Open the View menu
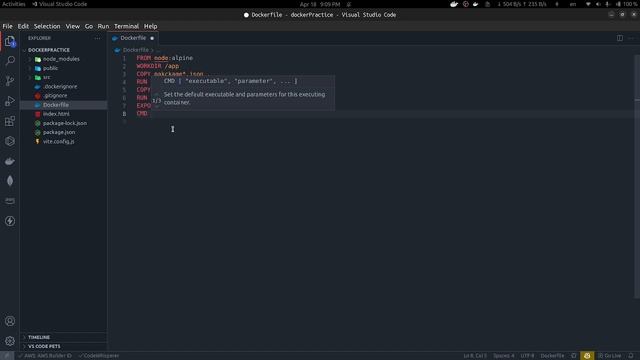This screenshot has width=640, height=360. (73, 26)
